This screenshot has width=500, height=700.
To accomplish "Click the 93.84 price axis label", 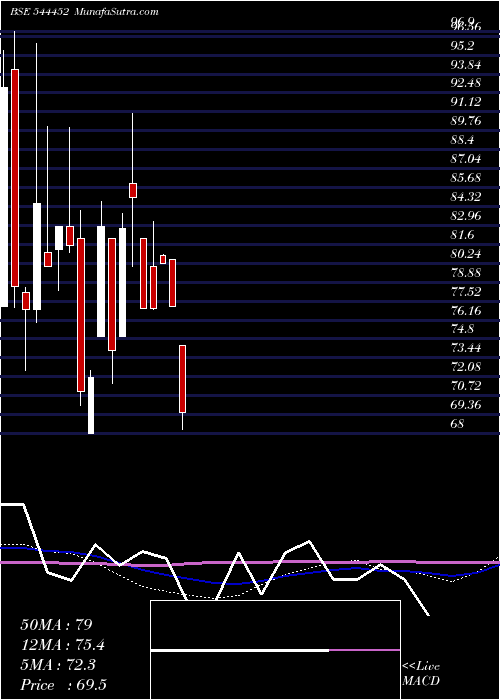I will pyautogui.click(x=465, y=65).
